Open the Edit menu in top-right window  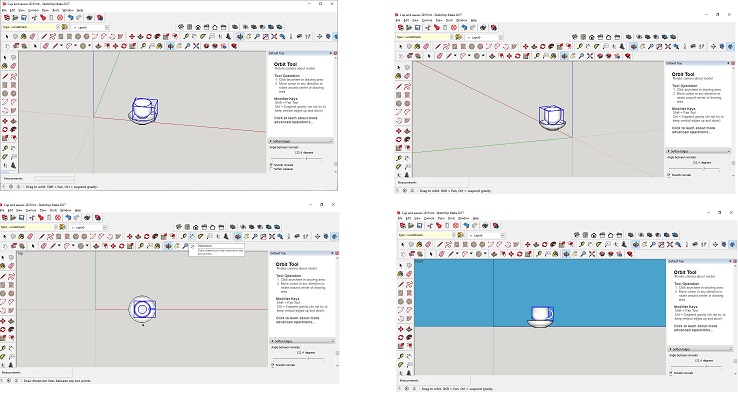(x=406, y=20)
